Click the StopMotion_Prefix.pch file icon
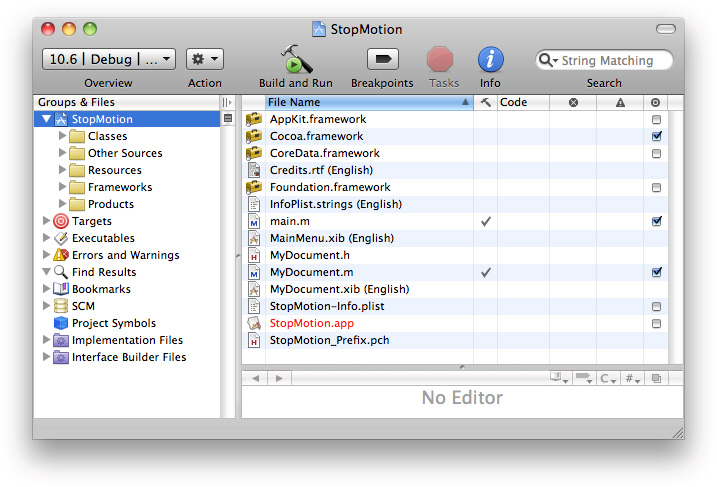717x487 pixels. click(254, 340)
